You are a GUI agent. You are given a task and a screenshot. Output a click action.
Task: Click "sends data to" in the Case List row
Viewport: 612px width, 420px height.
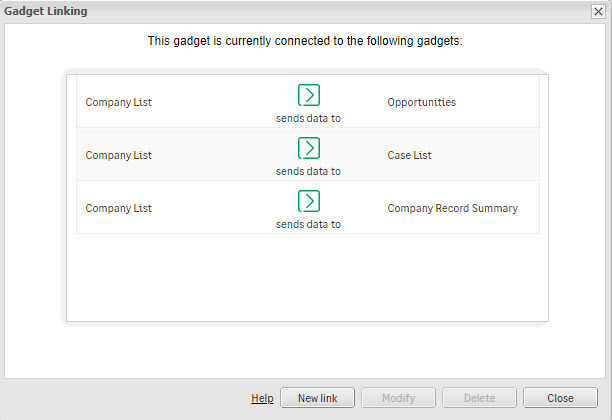pos(308,171)
